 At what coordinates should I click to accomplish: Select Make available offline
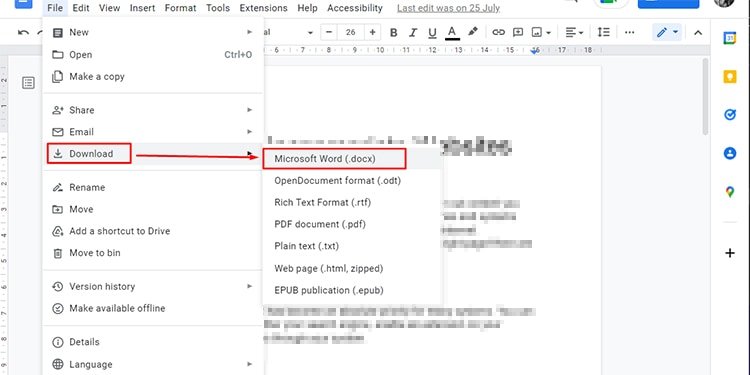click(x=153, y=308)
